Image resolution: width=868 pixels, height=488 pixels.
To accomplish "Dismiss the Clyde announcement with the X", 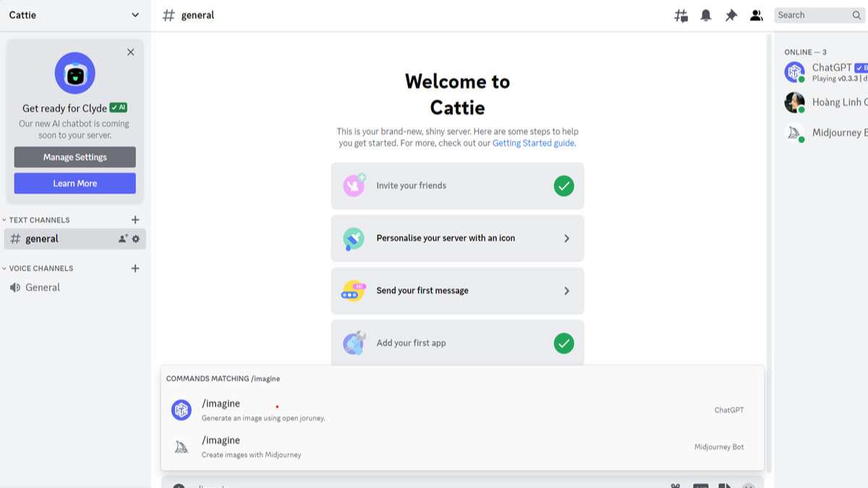I will [130, 51].
